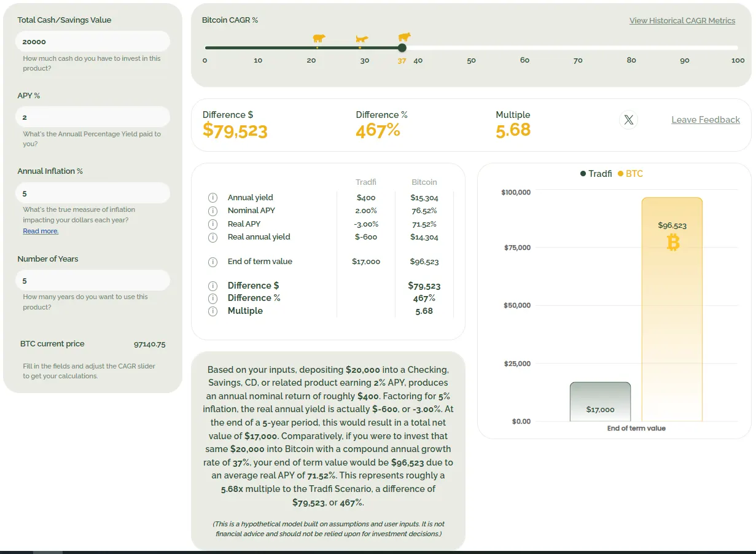This screenshot has height=554, width=756.
Task: Click the Tradfi $17,000 chart bar
Action: tap(600, 402)
